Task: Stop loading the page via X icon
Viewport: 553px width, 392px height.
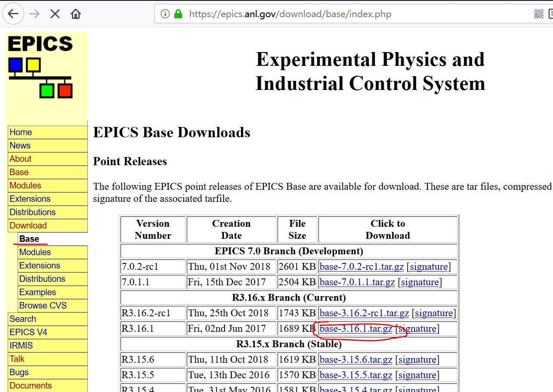Action: (x=54, y=13)
